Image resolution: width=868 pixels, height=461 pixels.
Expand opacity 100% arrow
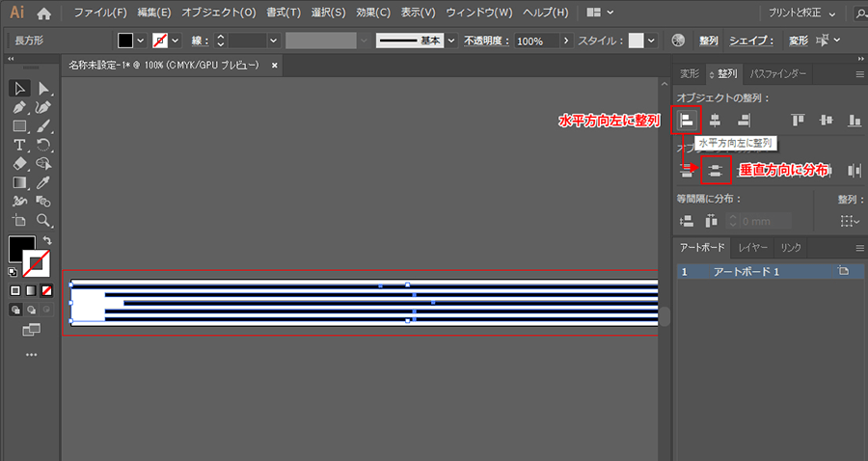(x=566, y=41)
